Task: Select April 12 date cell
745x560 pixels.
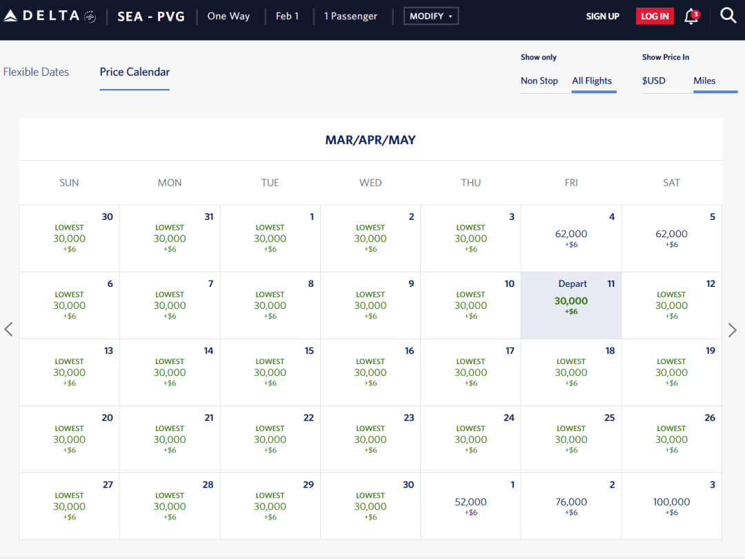Action: [671, 306]
